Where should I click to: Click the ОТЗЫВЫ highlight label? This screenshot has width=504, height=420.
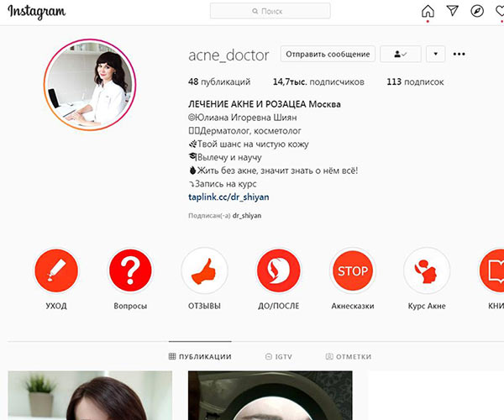point(204,306)
